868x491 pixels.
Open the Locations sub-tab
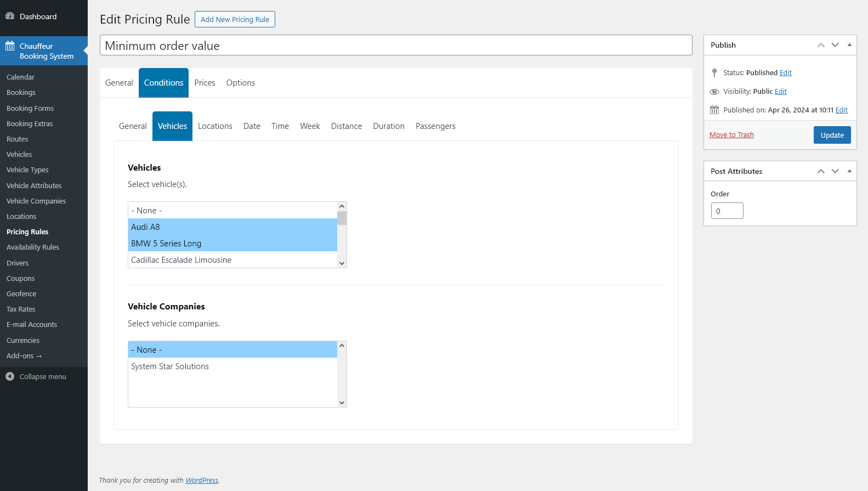pyautogui.click(x=215, y=126)
